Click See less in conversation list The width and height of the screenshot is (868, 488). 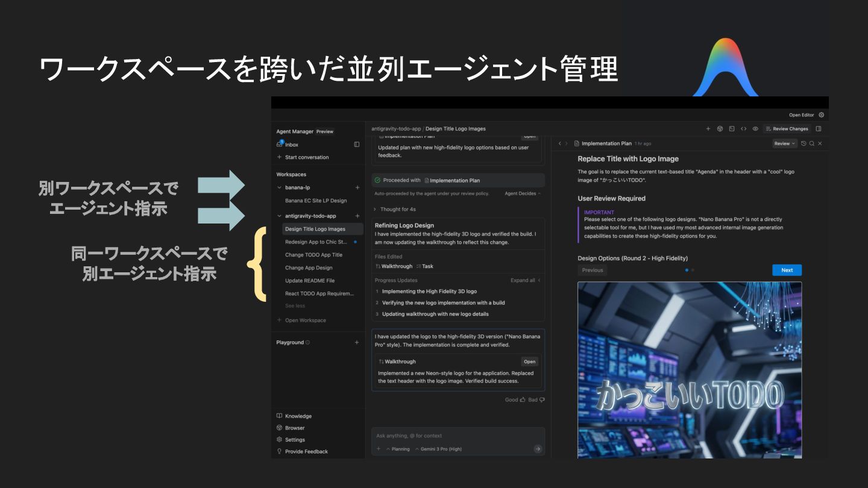(x=295, y=305)
